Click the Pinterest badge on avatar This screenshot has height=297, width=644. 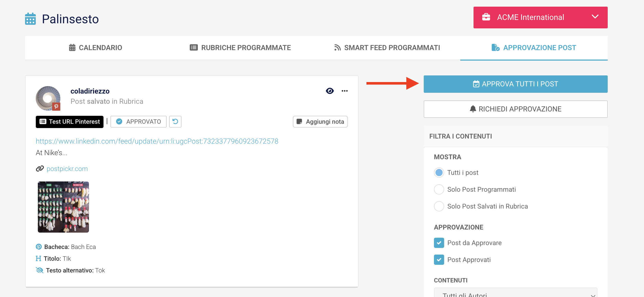56,106
